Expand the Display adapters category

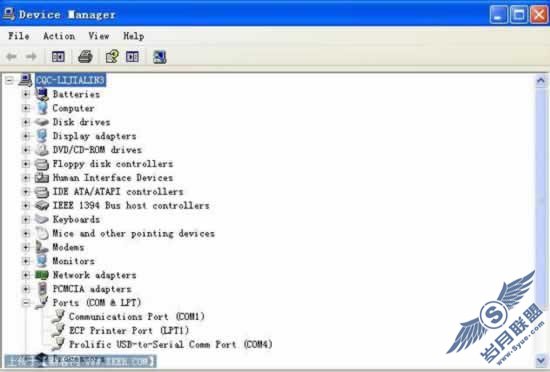point(26,136)
